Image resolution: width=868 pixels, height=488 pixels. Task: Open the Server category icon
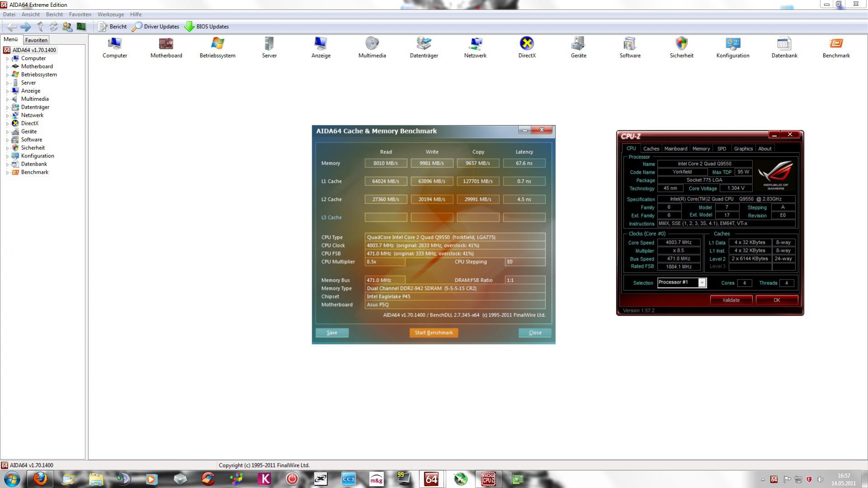pos(269,47)
